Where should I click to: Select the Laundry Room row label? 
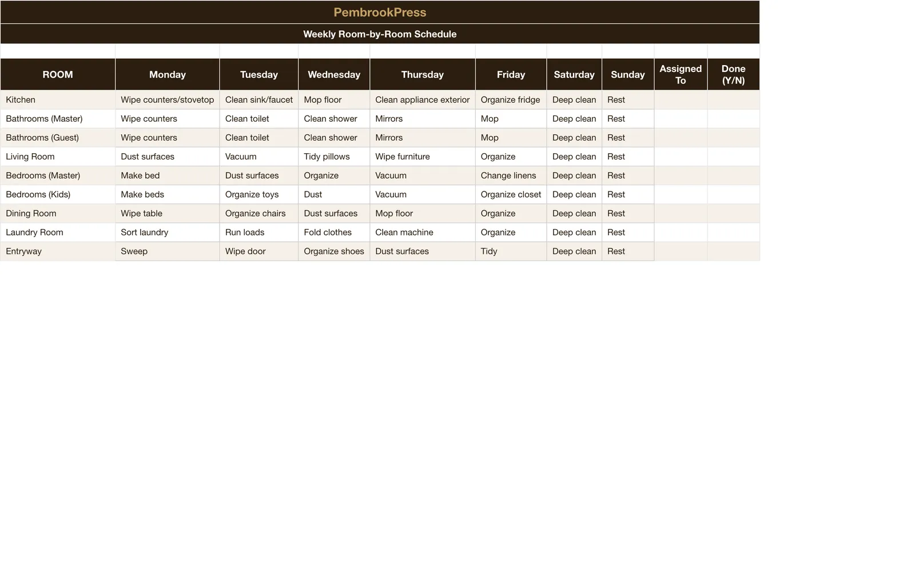tap(58, 231)
